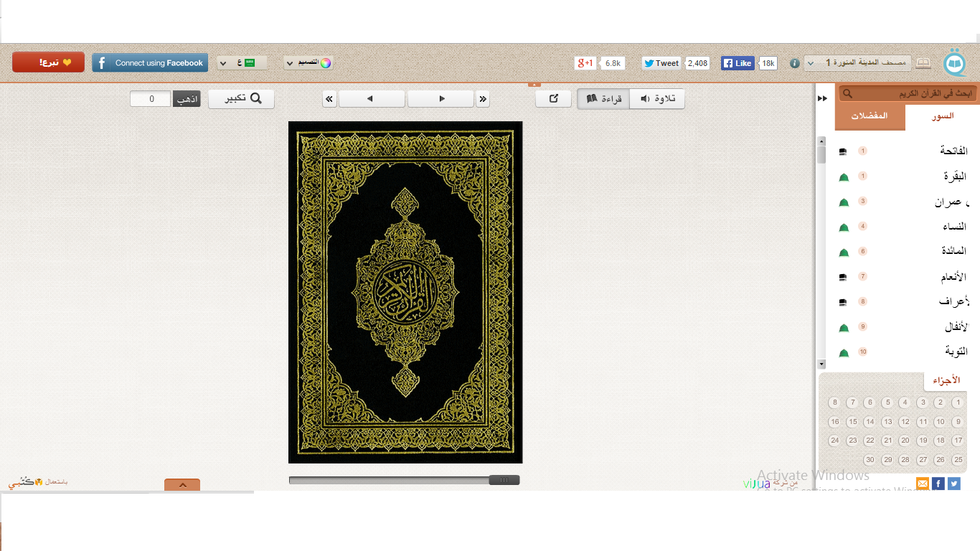Click the Google +1 button
Screen dimensions: 980x551
(x=585, y=63)
